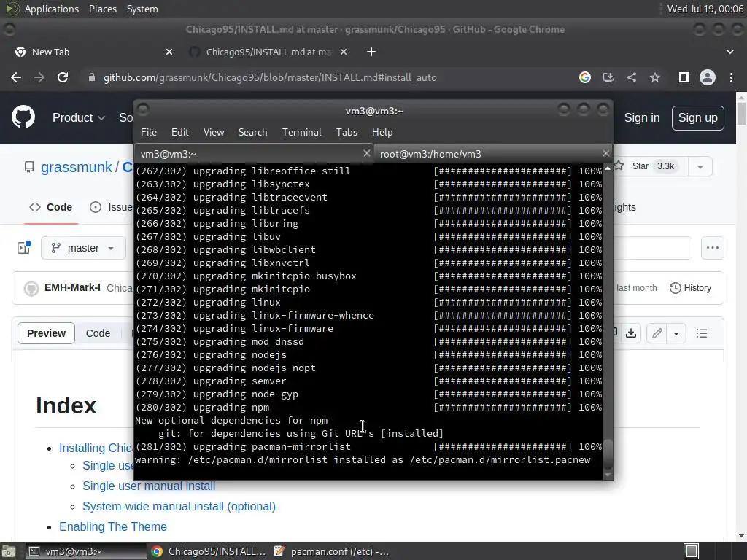Select the repository Code tab
This screenshot has height=560, width=747.
click(51, 207)
